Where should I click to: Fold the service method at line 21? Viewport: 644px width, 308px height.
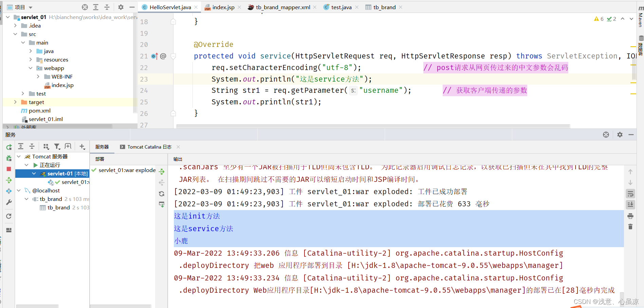click(x=173, y=56)
